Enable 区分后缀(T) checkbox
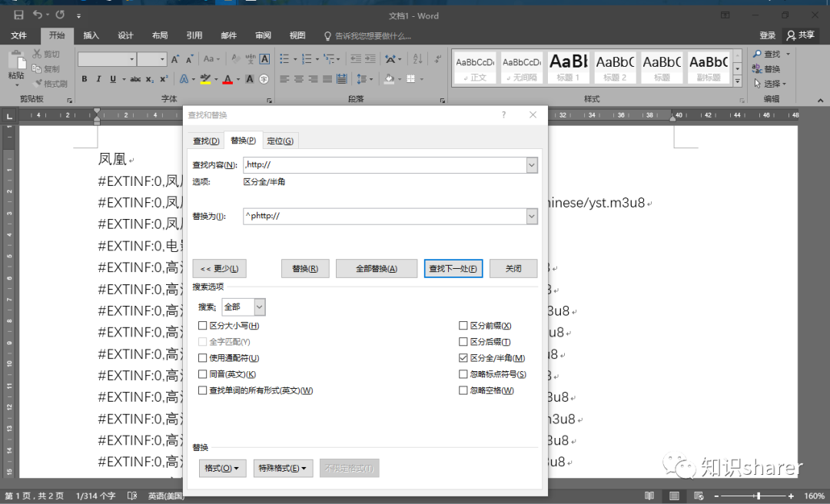This screenshot has height=504, width=830. [x=463, y=342]
